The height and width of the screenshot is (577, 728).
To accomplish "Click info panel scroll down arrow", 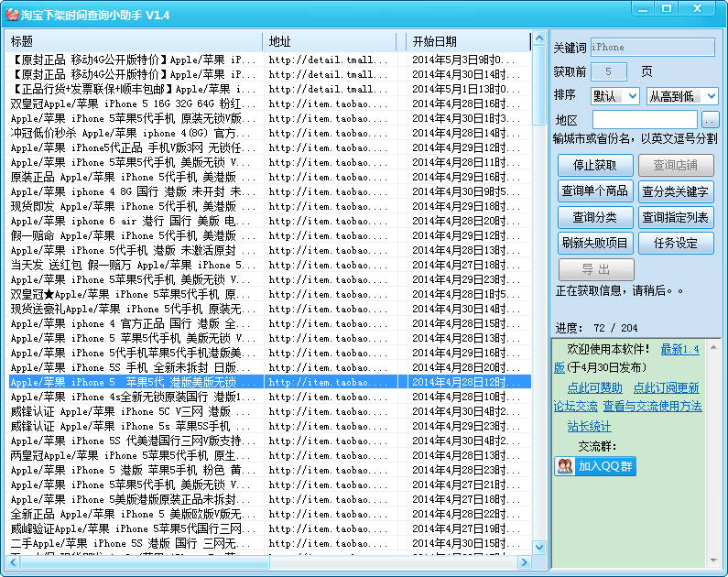I will 713,561.
